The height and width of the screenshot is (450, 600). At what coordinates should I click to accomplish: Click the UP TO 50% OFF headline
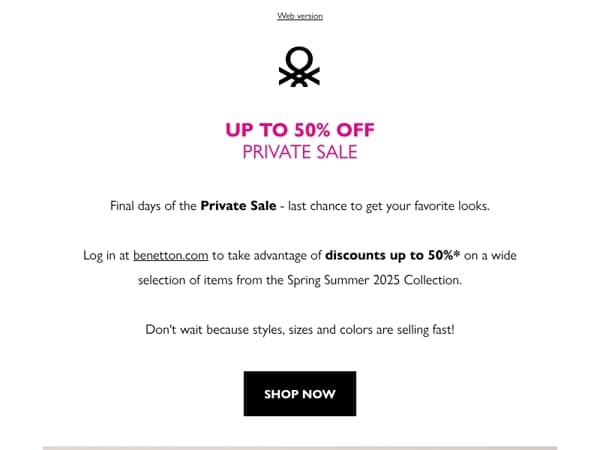pos(300,130)
